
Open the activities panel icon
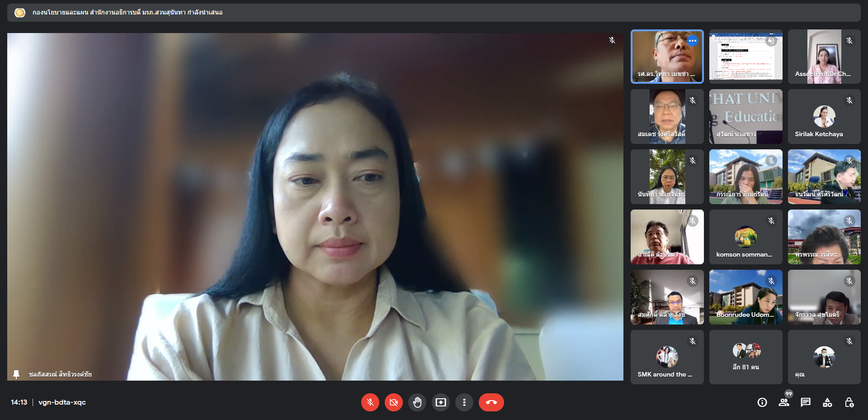click(827, 402)
